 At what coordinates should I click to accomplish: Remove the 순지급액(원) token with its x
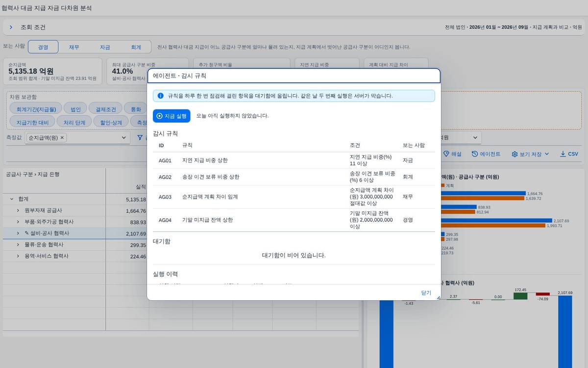pos(62,138)
